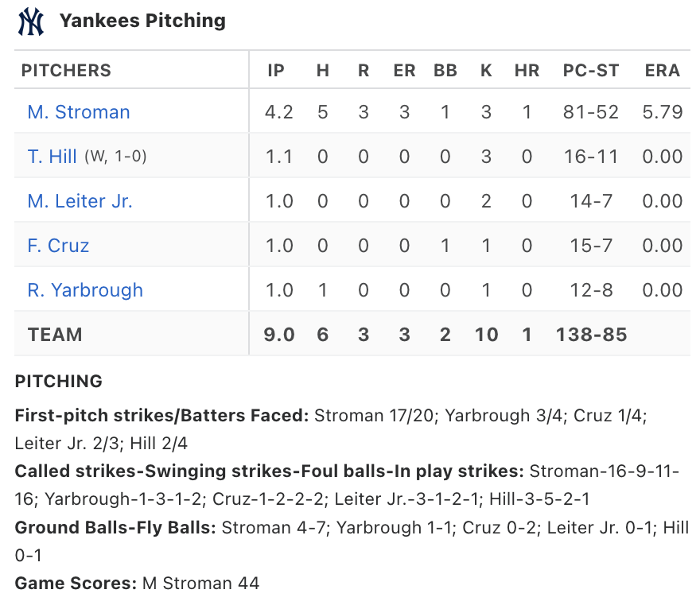Click the Yankees Pitching heading
The image size is (700, 609).
tap(142, 21)
